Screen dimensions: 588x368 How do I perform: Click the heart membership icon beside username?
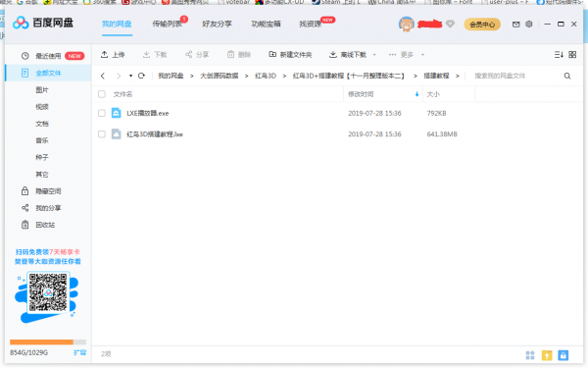tap(451, 24)
